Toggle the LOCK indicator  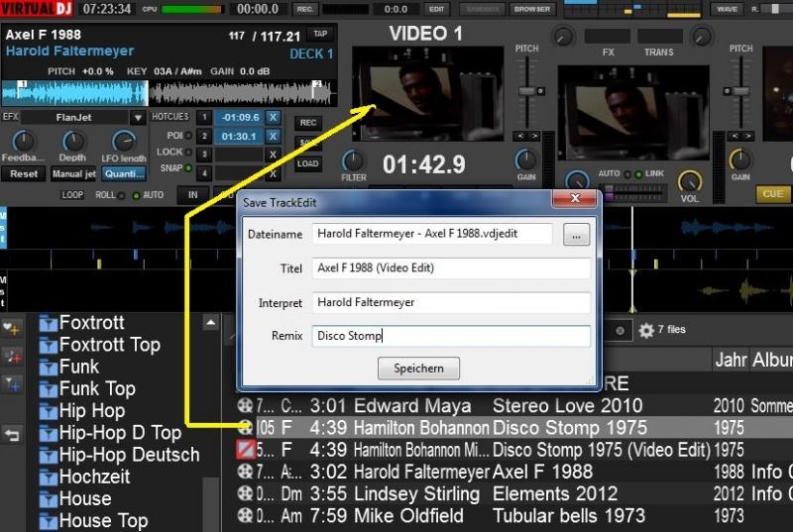[x=188, y=153]
